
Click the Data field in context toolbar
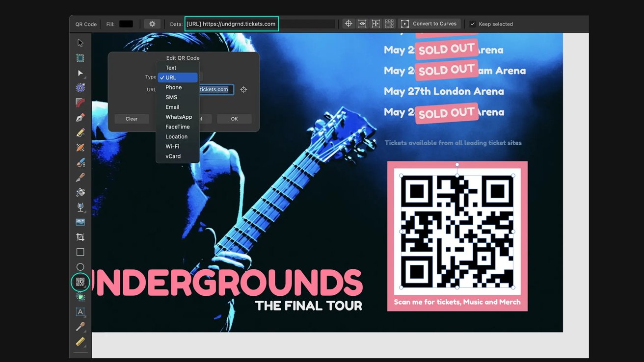click(232, 24)
